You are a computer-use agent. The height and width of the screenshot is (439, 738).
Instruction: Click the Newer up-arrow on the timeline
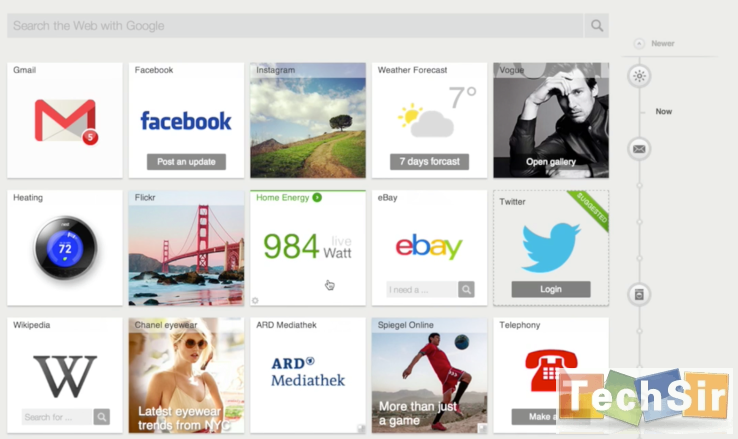(639, 43)
